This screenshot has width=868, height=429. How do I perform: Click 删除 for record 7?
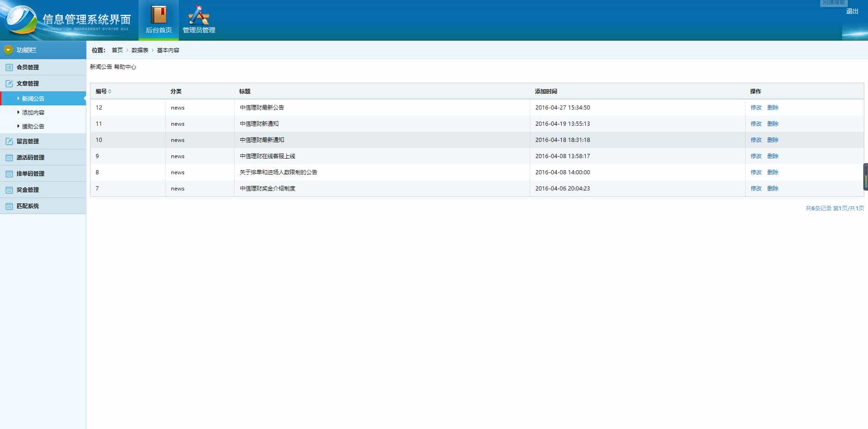pos(774,189)
